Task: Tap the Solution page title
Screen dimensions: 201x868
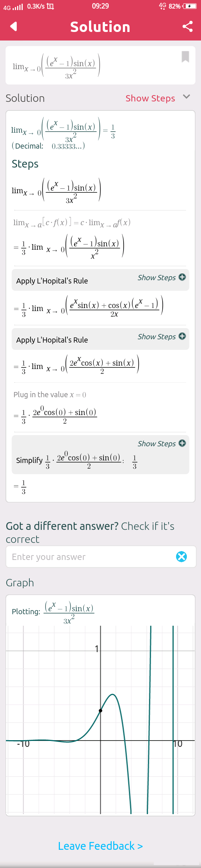Action: click(100, 27)
